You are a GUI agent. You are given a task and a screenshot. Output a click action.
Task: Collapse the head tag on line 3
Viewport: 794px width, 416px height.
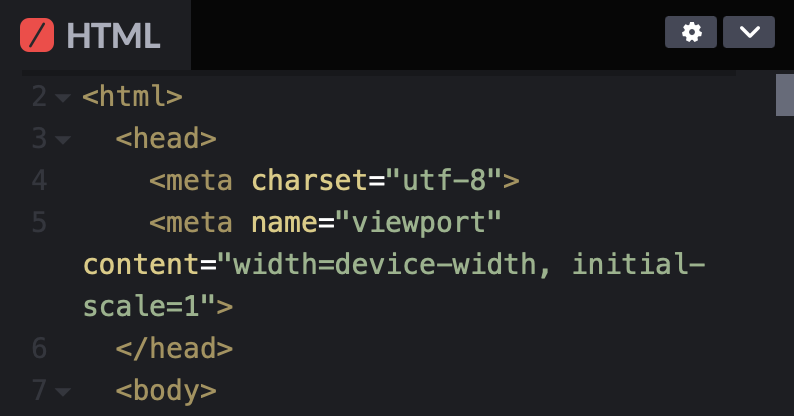(x=63, y=139)
